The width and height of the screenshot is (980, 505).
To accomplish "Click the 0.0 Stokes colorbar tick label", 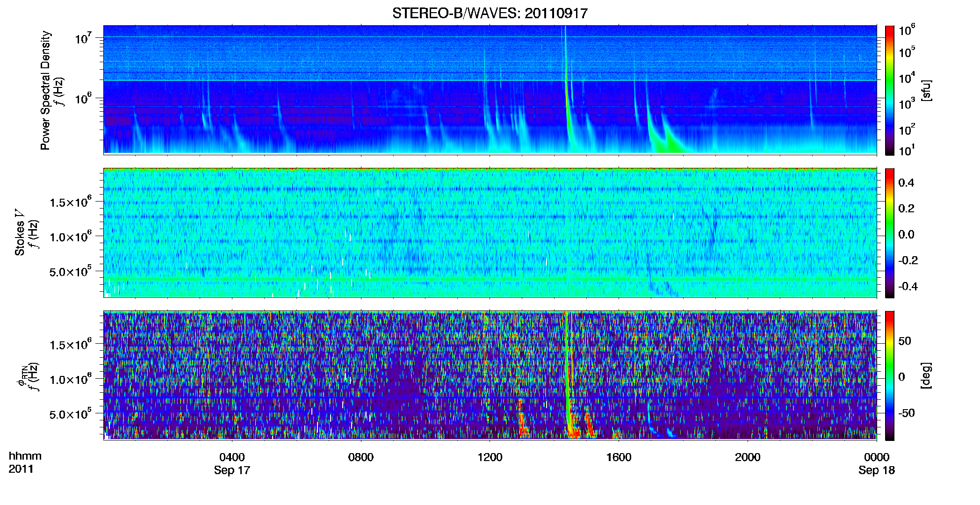I will pos(906,234).
